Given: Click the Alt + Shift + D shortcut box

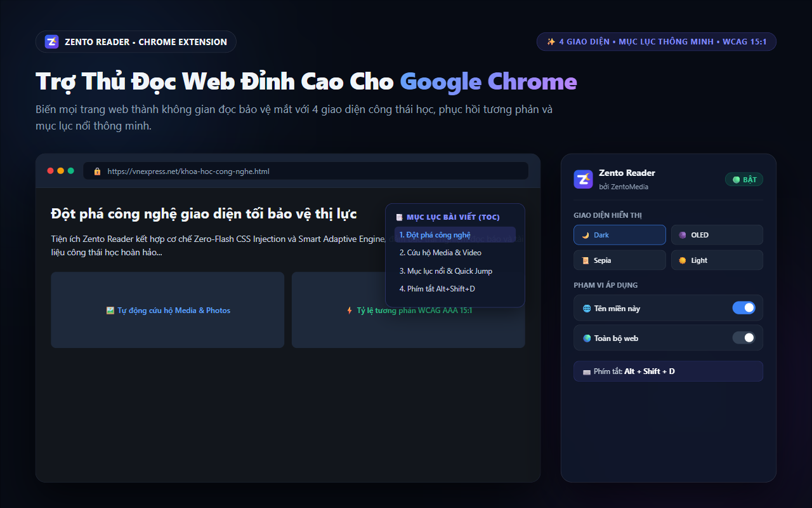Looking at the screenshot, I should tap(669, 371).
